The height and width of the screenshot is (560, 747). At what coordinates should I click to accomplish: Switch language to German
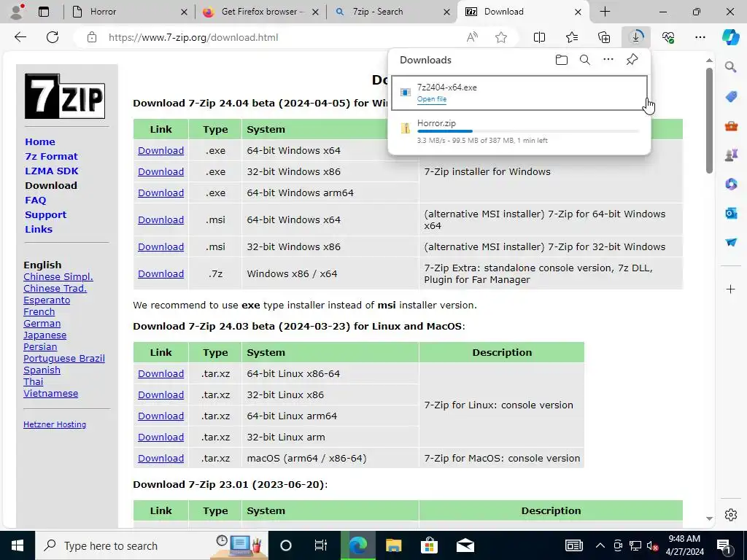pyautogui.click(x=42, y=323)
